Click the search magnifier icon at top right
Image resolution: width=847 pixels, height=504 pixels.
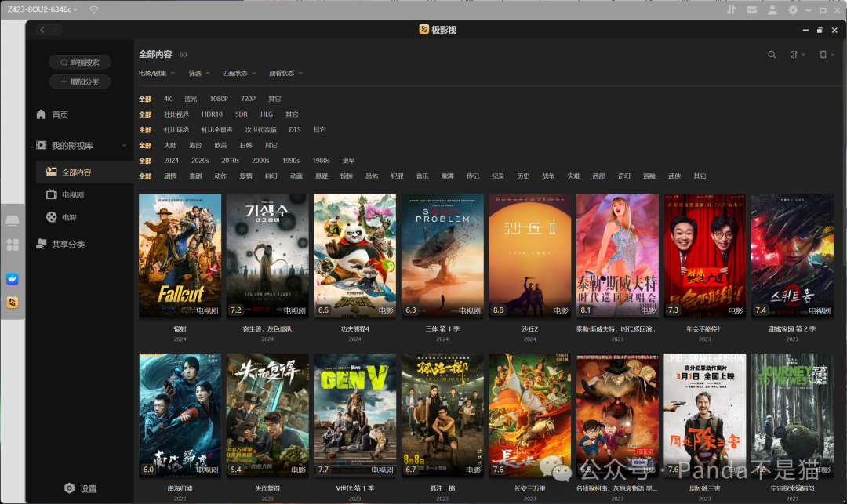tap(772, 55)
